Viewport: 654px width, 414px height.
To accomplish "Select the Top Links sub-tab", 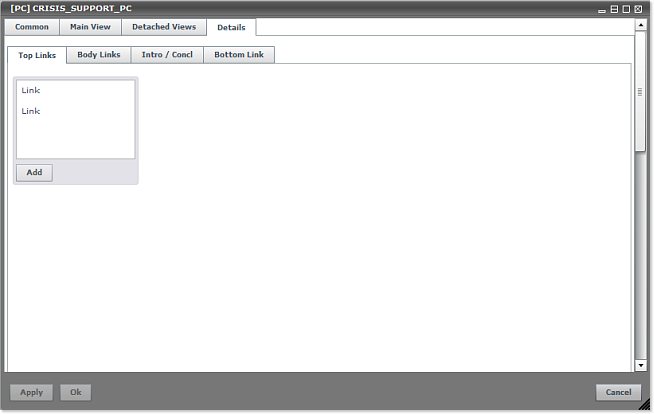I will click(37, 55).
